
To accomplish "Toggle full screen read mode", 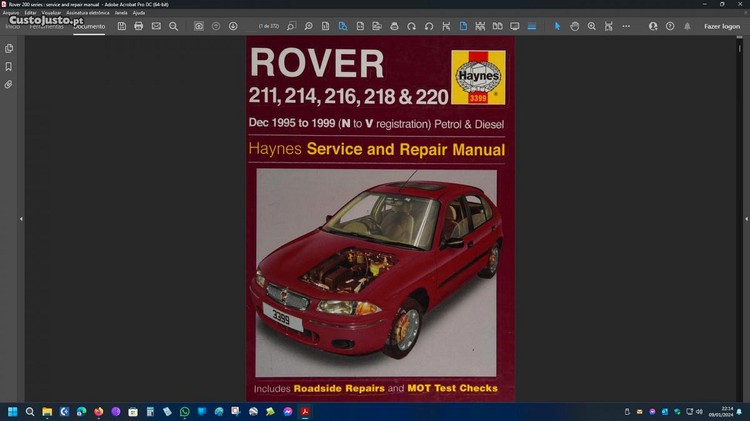I will (x=515, y=26).
